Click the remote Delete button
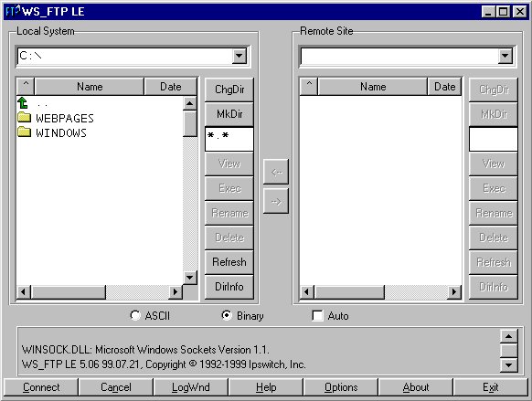This screenshot has width=532, height=401. click(x=494, y=237)
